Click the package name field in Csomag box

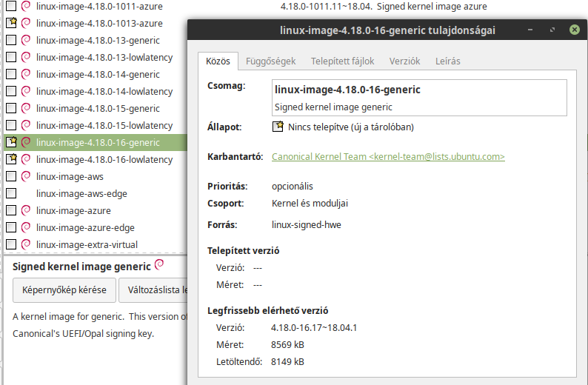tap(419, 98)
